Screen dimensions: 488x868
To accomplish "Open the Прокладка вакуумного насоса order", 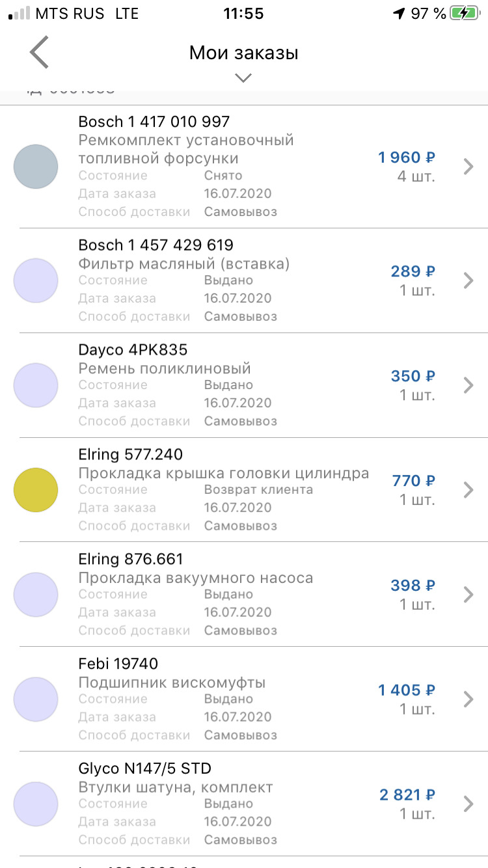I will coord(195,578).
